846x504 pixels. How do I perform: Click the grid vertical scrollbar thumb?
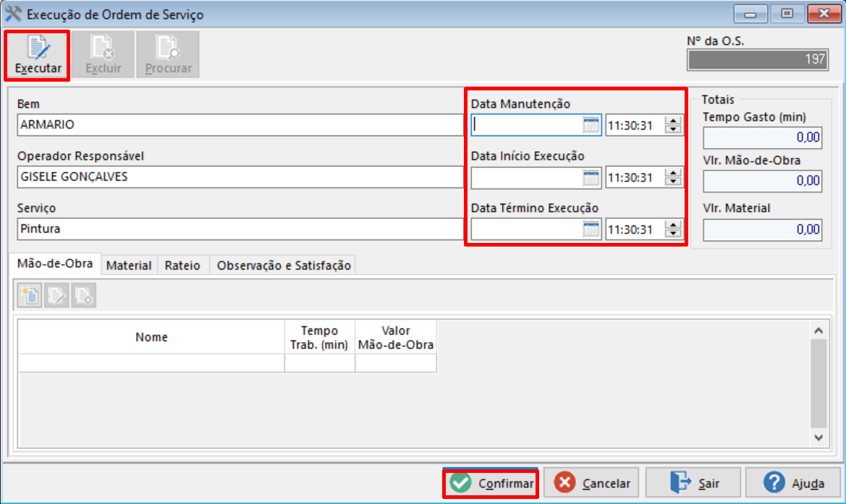(x=818, y=383)
